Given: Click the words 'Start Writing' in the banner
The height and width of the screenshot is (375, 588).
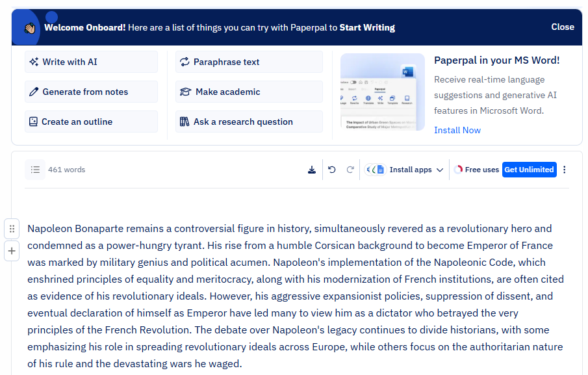Looking at the screenshot, I should 367,28.
